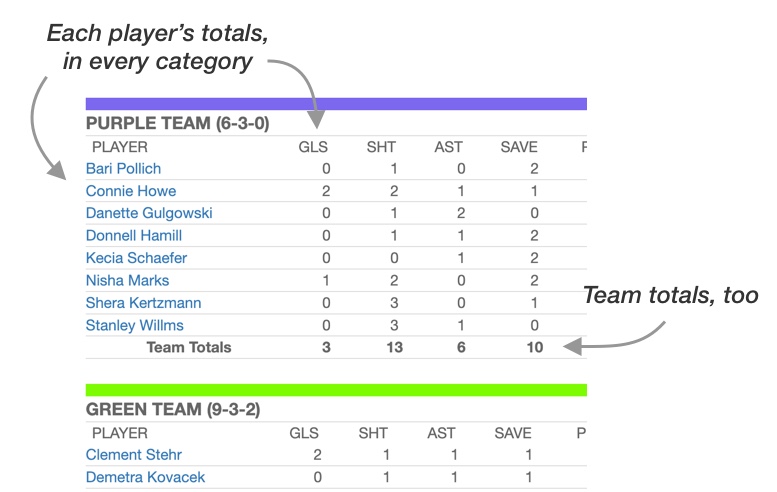
Task: Click Nisha Marks player link
Action: [x=127, y=280]
